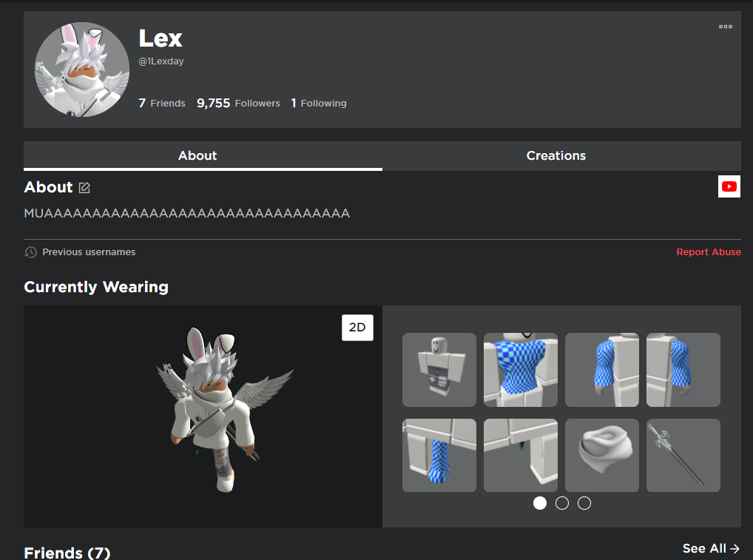View the 1 Following list

[319, 104]
